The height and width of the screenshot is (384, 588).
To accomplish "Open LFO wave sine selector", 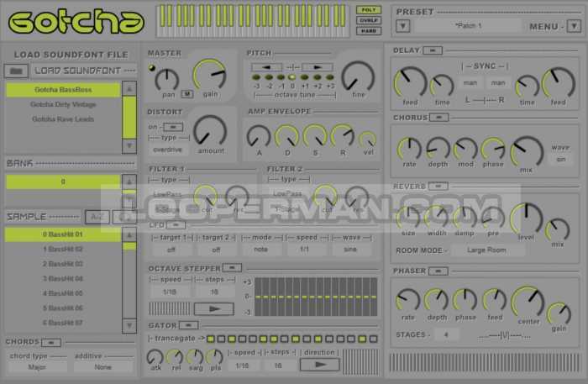I will (x=350, y=250).
